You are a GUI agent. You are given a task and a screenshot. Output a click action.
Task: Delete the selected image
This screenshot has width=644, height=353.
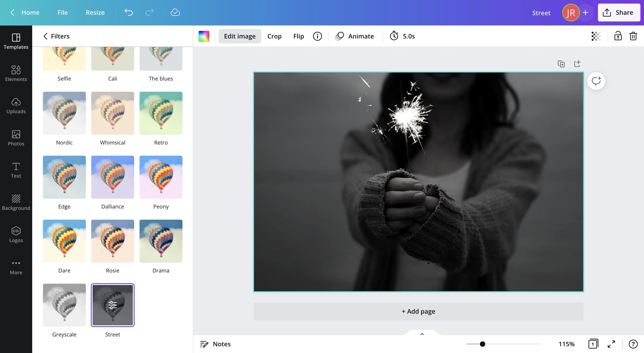(x=633, y=36)
